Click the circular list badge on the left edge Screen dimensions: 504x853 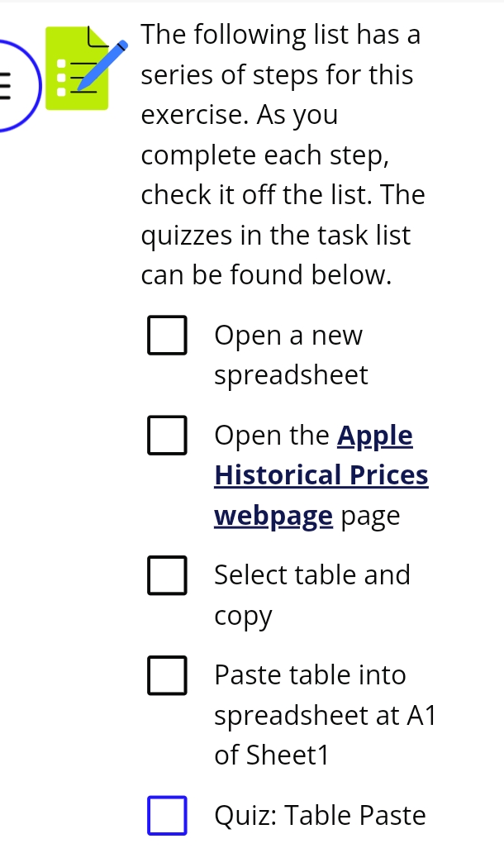click(15, 84)
